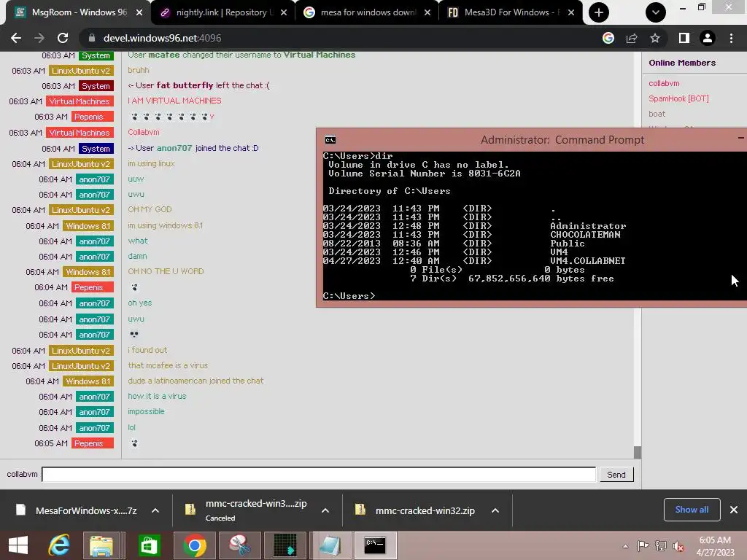Open Windows Store from taskbar

click(149, 545)
